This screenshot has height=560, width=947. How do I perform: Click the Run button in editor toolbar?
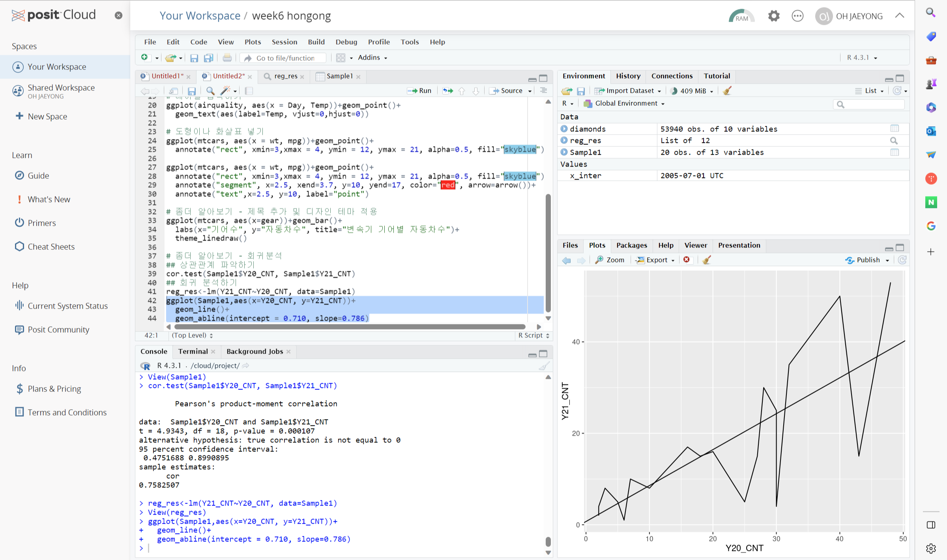420,91
